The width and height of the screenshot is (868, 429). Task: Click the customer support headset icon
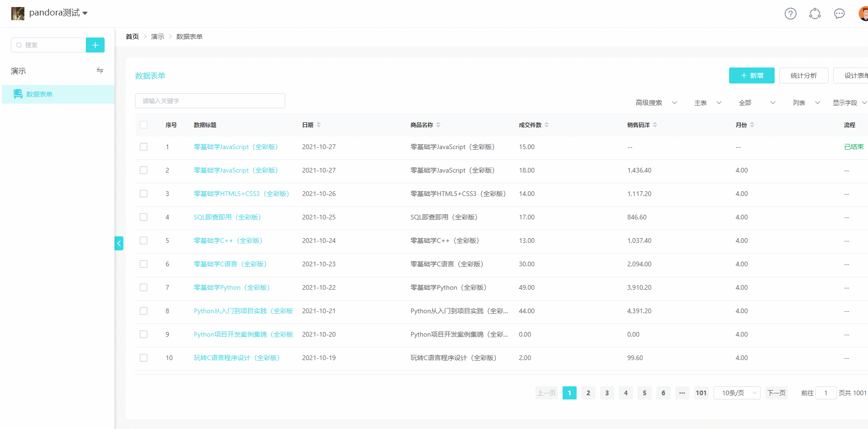815,14
